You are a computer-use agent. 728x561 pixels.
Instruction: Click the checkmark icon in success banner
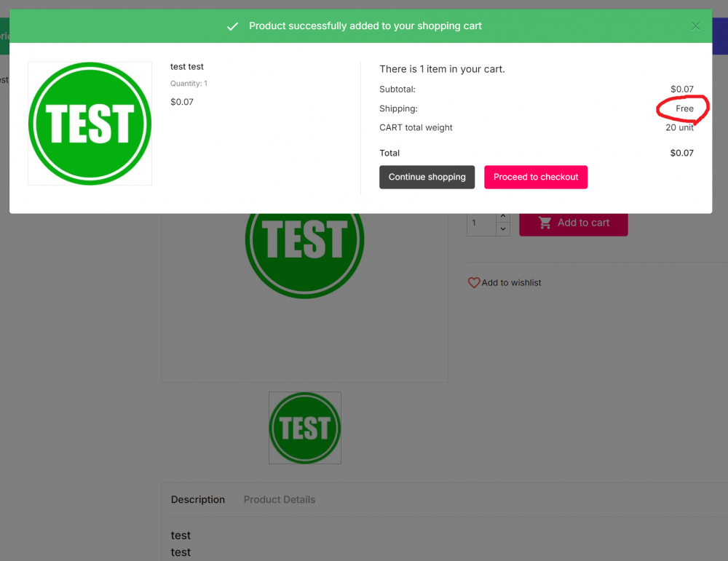tap(232, 25)
